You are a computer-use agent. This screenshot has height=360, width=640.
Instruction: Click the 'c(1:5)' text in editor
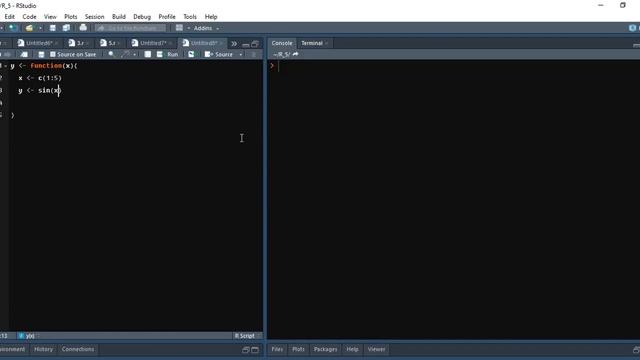point(50,78)
